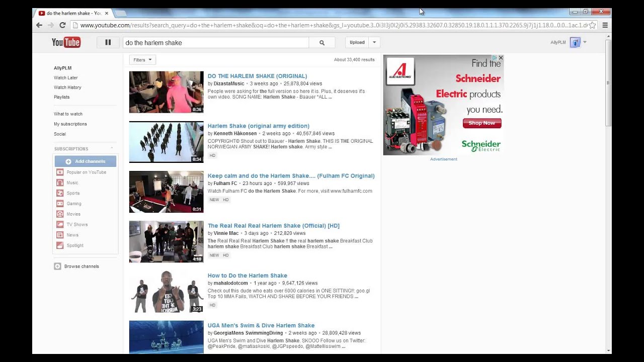Click Browse channels text link
This screenshot has height=362, width=644.
pyautogui.click(x=82, y=266)
